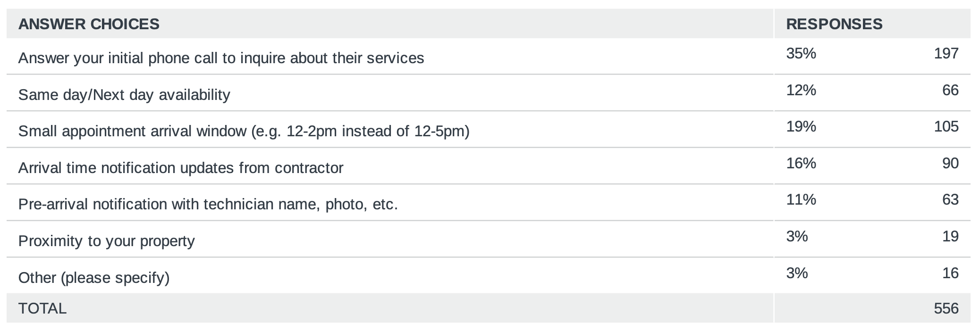Click the 556 total responses value

(x=946, y=308)
